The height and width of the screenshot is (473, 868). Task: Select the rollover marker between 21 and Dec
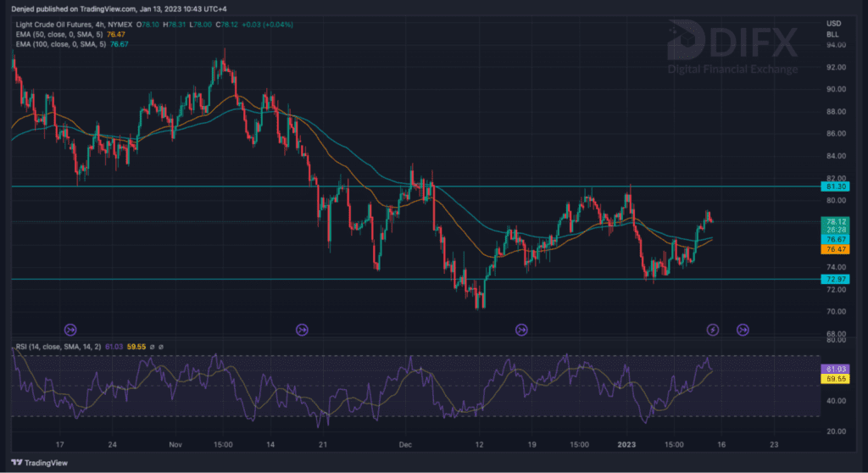tap(302, 329)
